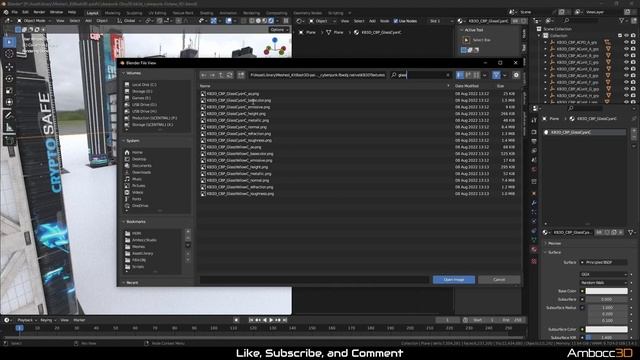Create new directory in file browser

(x=241, y=75)
